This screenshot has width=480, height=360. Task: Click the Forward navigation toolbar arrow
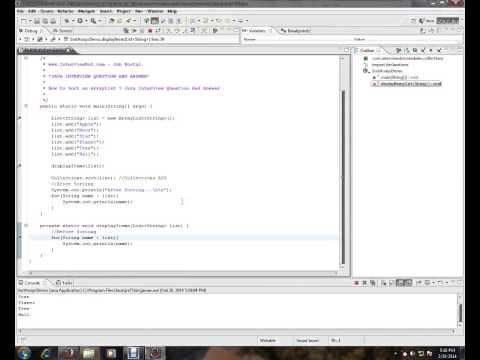tap(241, 21)
